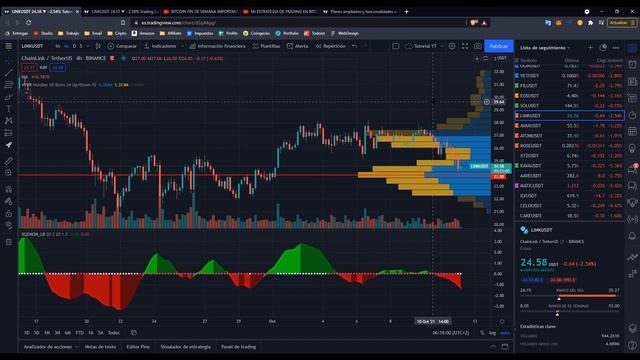This screenshot has height=360, width=640.
Task: Open economic calendar icon in right sidebar
Action: (632, 131)
